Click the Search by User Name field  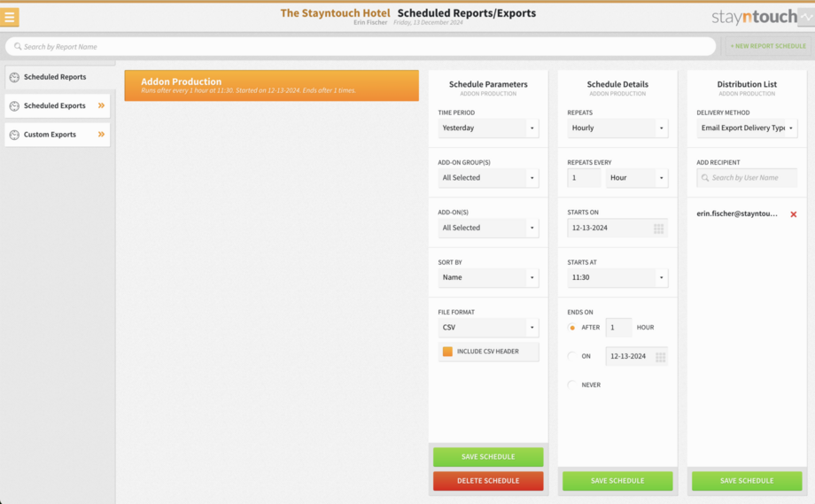coord(747,178)
